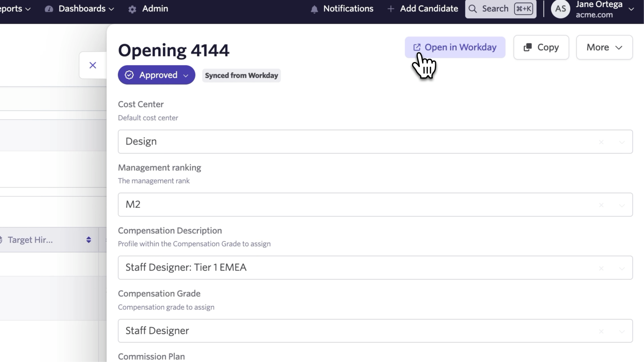
Task: Clear the Design cost center value
Action: (x=601, y=142)
